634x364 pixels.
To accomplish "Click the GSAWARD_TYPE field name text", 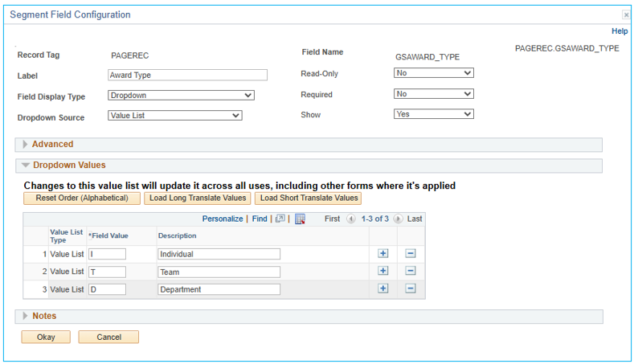I will click(x=427, y=57).
